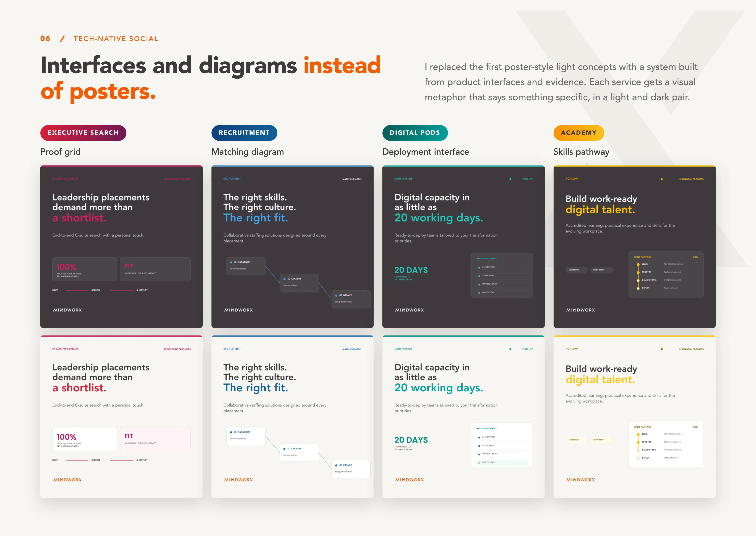Click 'Matching Model' tag in dark Recruitment card
The image size is (756, 536).
[x=352, y=179]
